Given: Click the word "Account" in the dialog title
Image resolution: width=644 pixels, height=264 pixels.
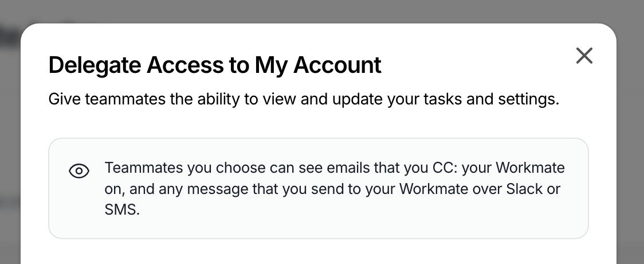Looking at the screenshot, I should (x=337, y=65).
